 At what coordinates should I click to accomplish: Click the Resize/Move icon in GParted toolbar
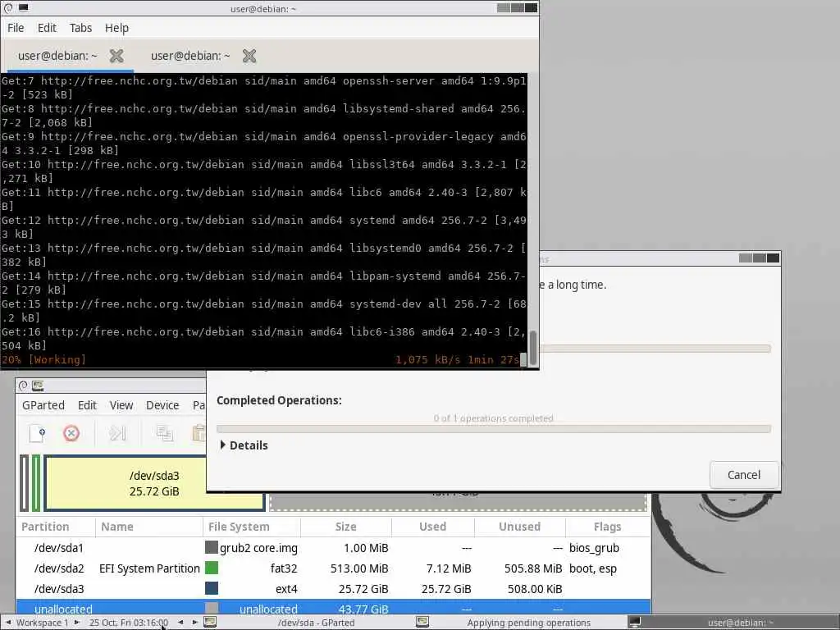(x=117, y=433)
